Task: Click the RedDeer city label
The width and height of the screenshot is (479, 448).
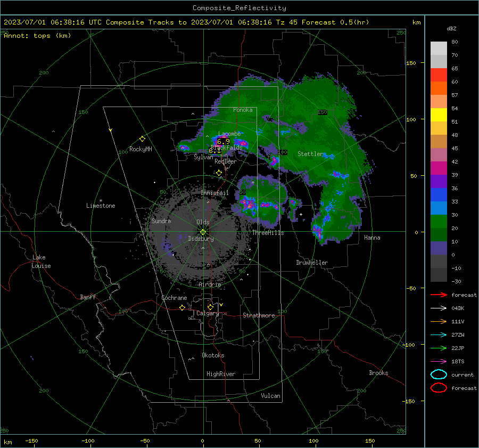Action: [226, 161]
